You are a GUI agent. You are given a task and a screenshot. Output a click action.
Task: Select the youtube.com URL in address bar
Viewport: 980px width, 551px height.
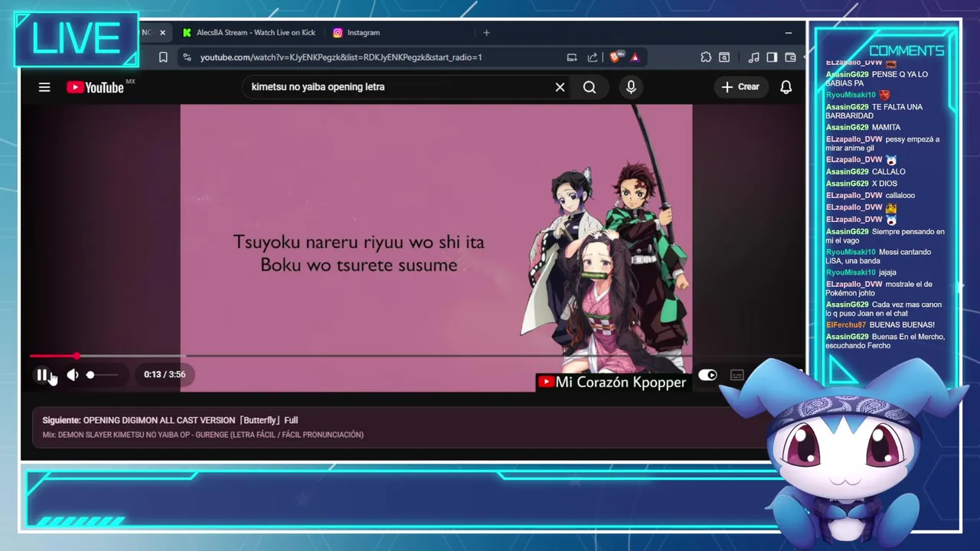341,57
